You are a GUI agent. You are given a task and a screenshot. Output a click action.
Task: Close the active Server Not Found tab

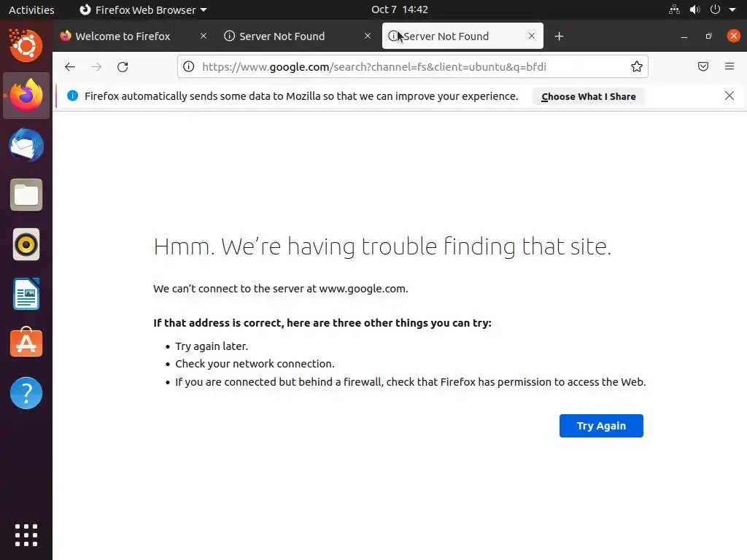pos(532,36)
